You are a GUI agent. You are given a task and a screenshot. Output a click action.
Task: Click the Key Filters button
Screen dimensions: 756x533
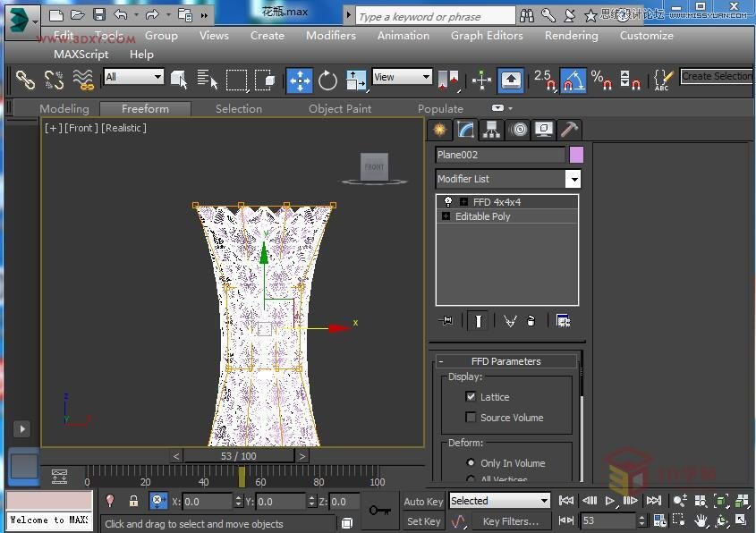(x=511, y=521)
